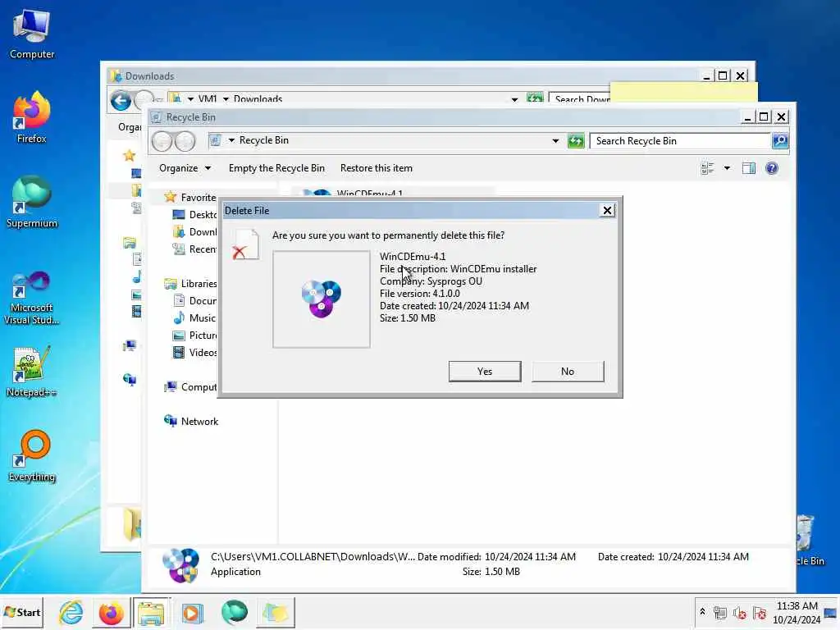Screen dimensions: 840x630
Task: Open the Notepad++ desktop shortcut
Action: pyautogui.click(x=32, y=372)
